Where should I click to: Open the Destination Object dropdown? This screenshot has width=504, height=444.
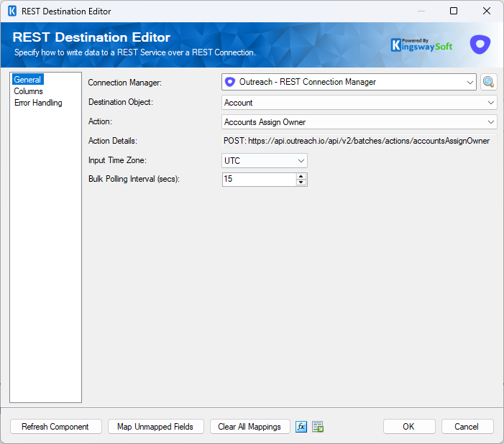pos(490,103)
